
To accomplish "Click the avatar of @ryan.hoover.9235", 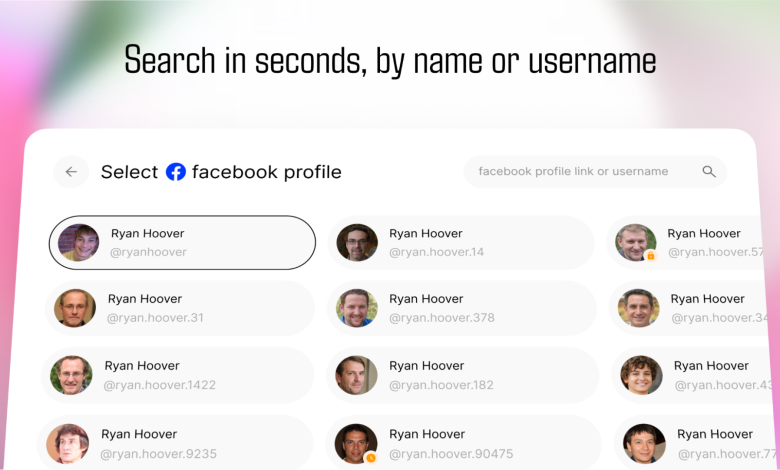I will [68, 444].
